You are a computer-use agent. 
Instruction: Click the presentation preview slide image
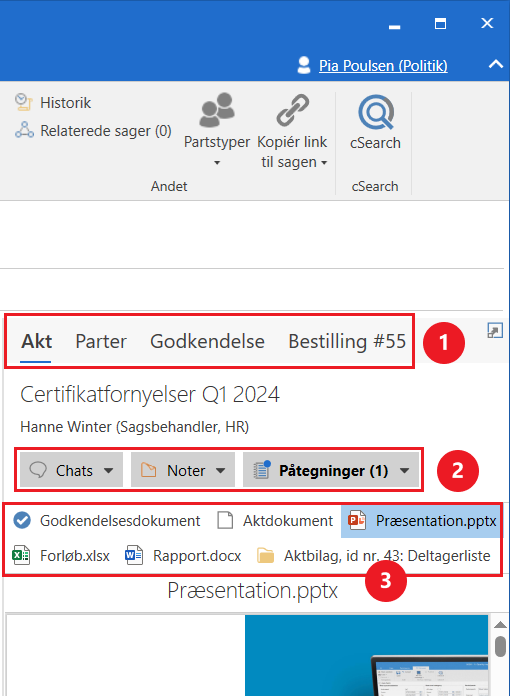366,655
